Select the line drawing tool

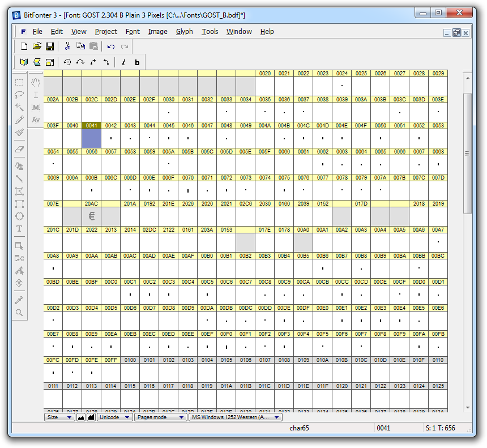click(19, 178)
